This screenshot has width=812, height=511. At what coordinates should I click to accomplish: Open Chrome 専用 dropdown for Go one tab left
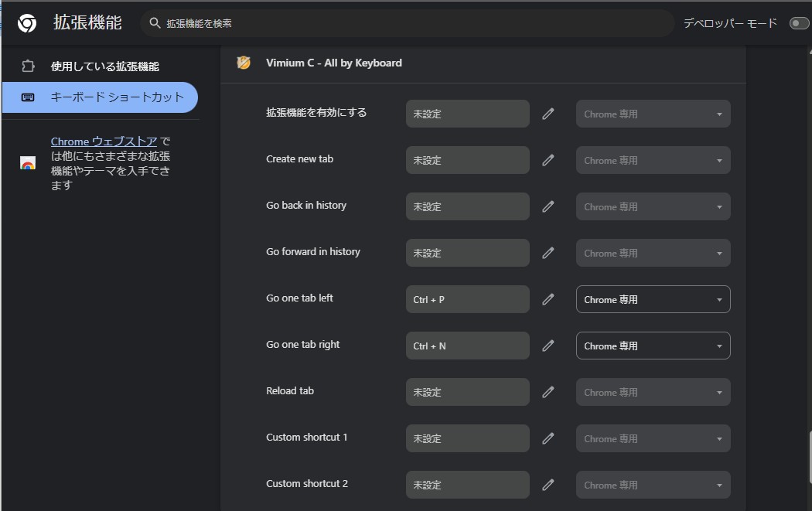click(x=653, y=299)
